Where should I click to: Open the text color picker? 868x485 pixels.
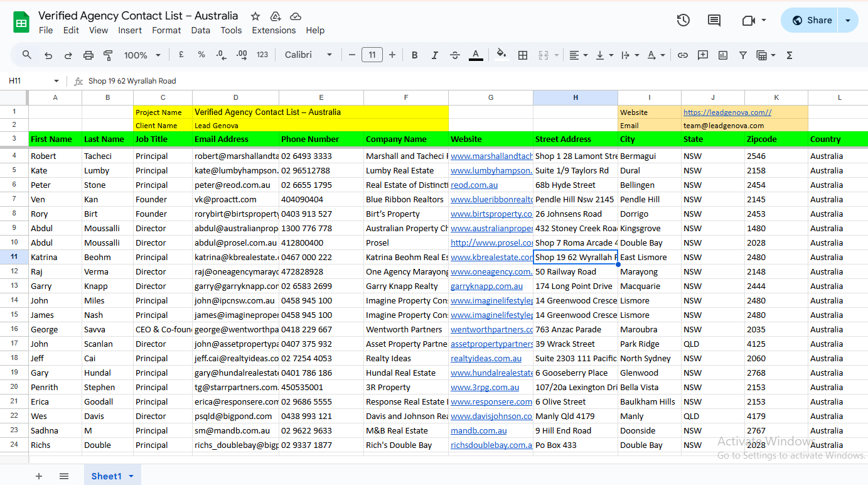click(476, 55)
